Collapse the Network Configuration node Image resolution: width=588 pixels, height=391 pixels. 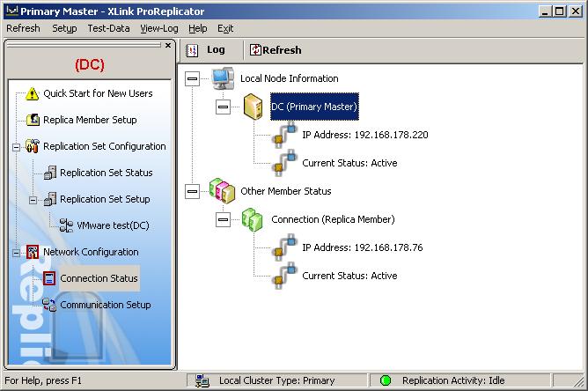[x=16, y=253]
